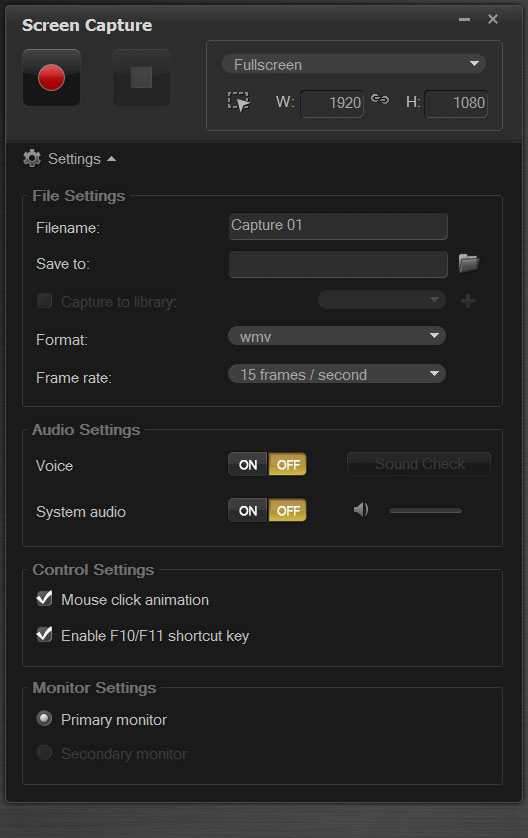Browse for Save to folder icon

(469, 263)
